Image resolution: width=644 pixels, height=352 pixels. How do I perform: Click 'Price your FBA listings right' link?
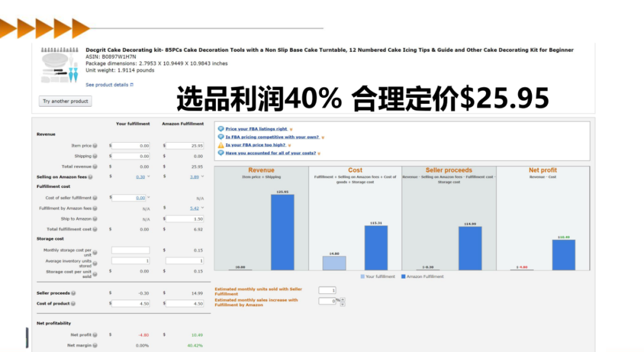256,129
